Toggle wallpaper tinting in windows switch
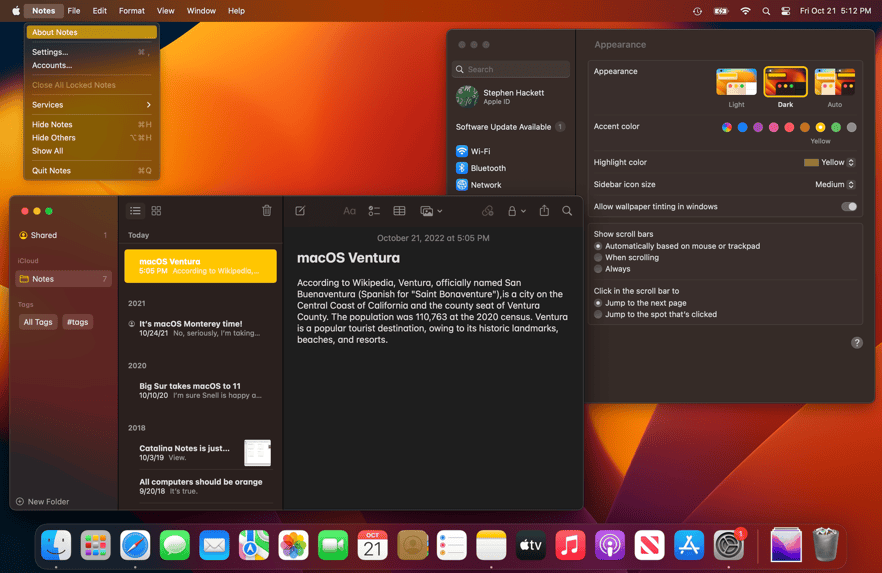This screenshot has width=882, height=573. point(849,206)
